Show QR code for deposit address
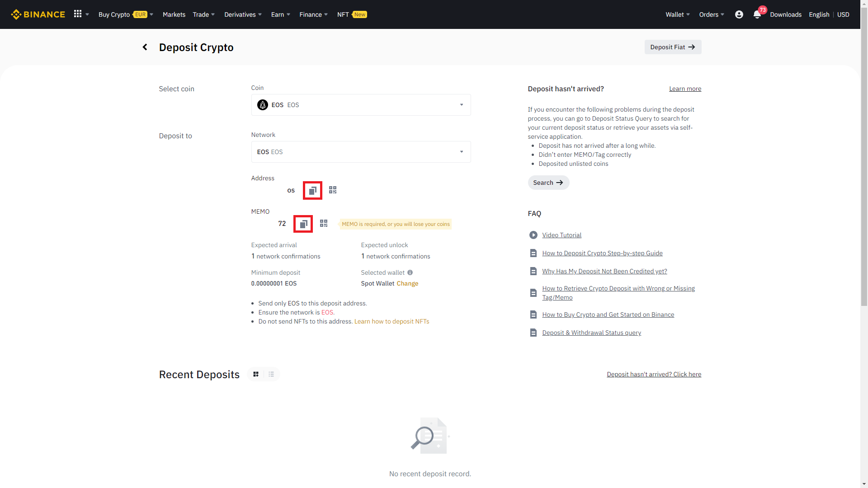Viewport: 868px width, 488px height. [x=333, y=190]
